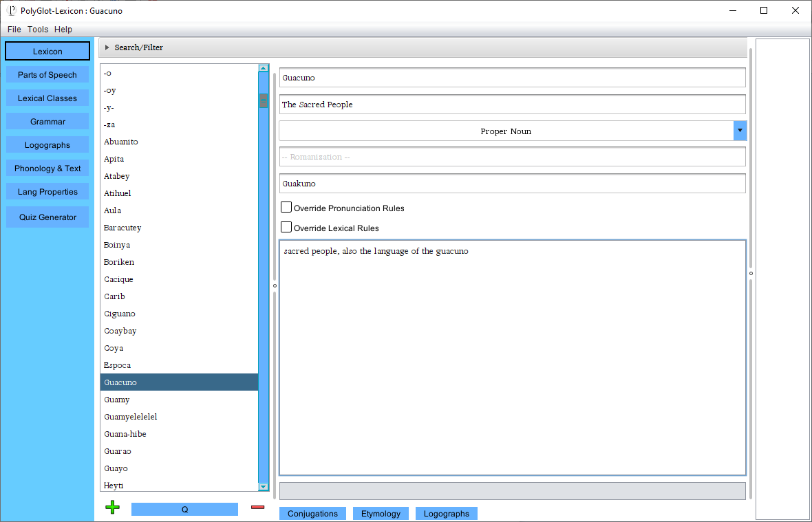Image resolution: width=812 pixels, height=522 pixels.
Task: Open the Proper Noun part-of-speech dropdown
Action: click(x=740, y=131)
